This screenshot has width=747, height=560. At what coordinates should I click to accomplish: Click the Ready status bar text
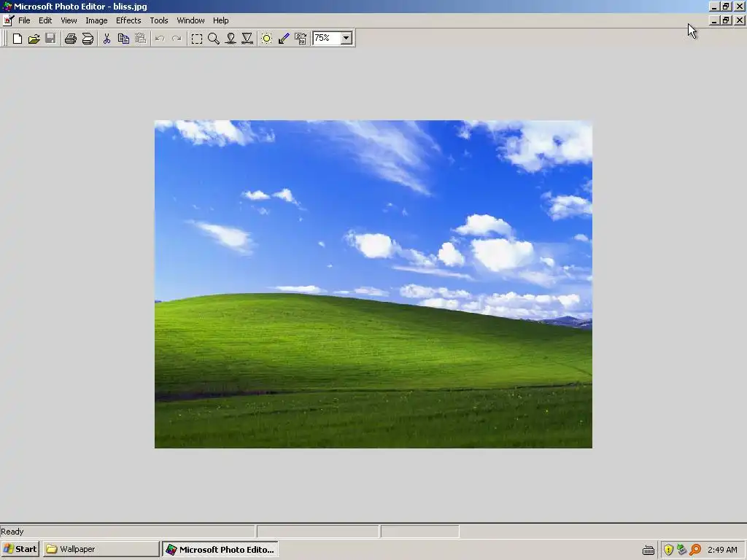pos(12,532)
